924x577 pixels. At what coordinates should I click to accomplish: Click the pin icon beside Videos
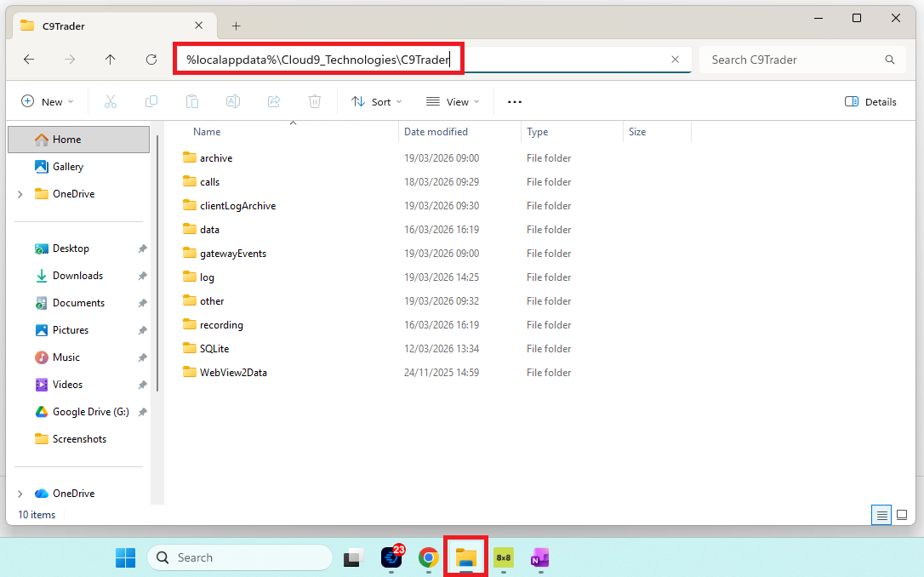point(143,385)
